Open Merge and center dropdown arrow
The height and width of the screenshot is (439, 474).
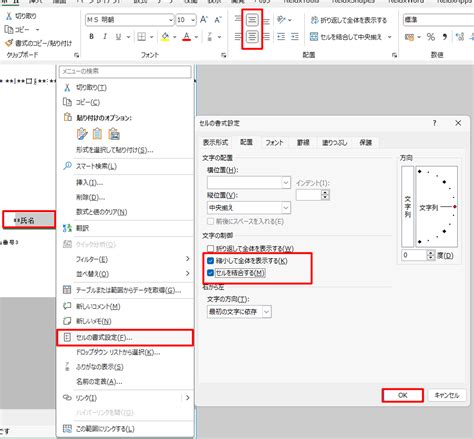(x=389, y=37)
